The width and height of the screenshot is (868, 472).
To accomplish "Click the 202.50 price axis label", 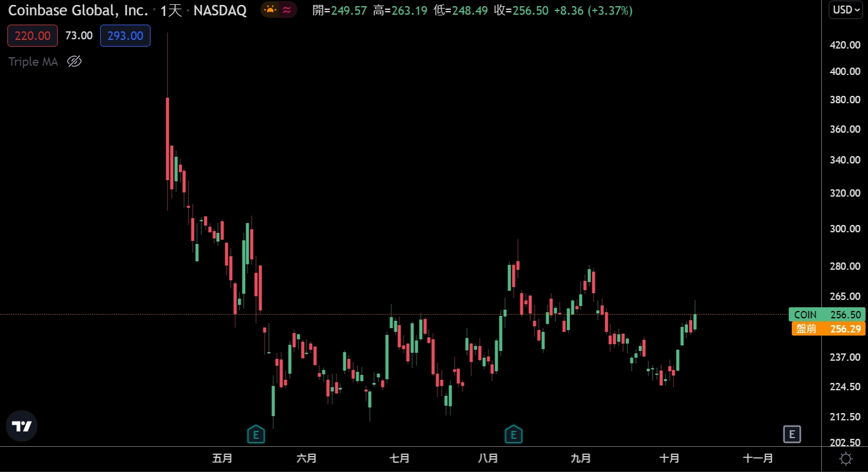I will (x=845, y=442).
